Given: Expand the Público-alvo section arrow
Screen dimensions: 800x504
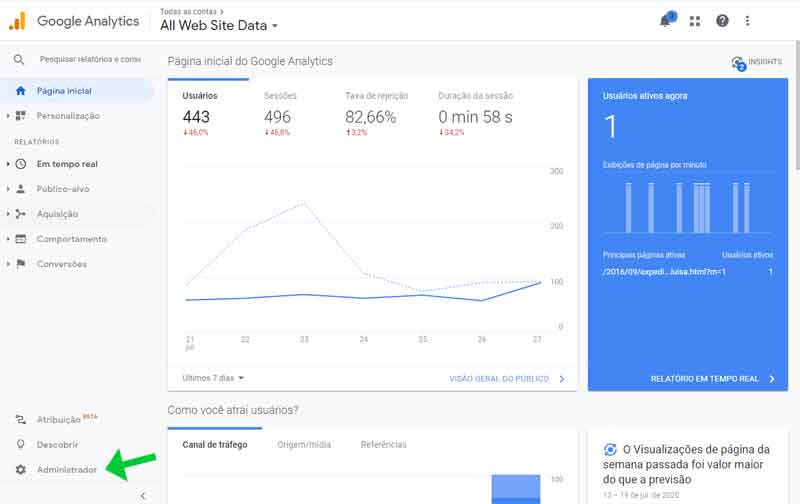Looking at the screenshot, I should click(8, 189).
